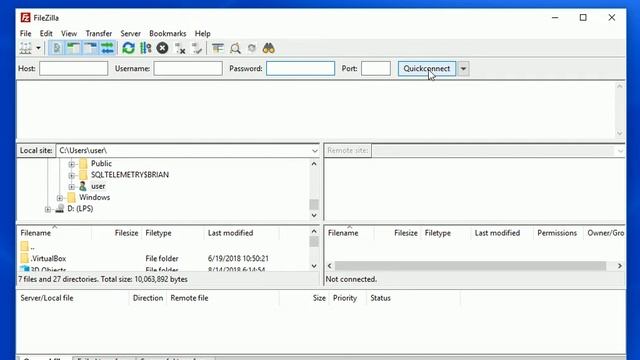Open the Site Manager dropdown arrow
This screenshot has height=360, width=640.
click(x=38, y=48)
